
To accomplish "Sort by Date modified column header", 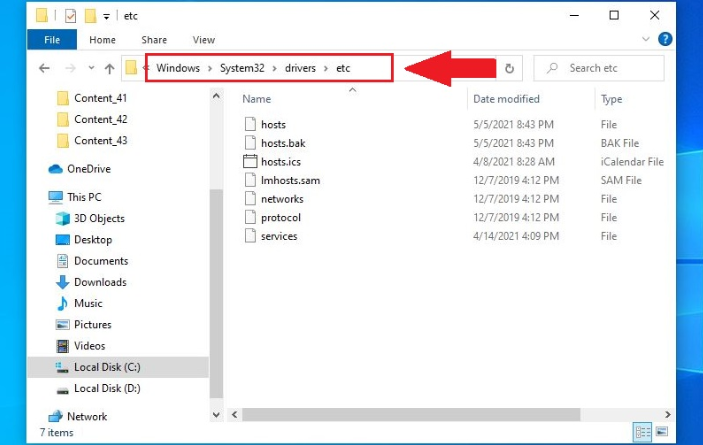I will click(506, 99).
